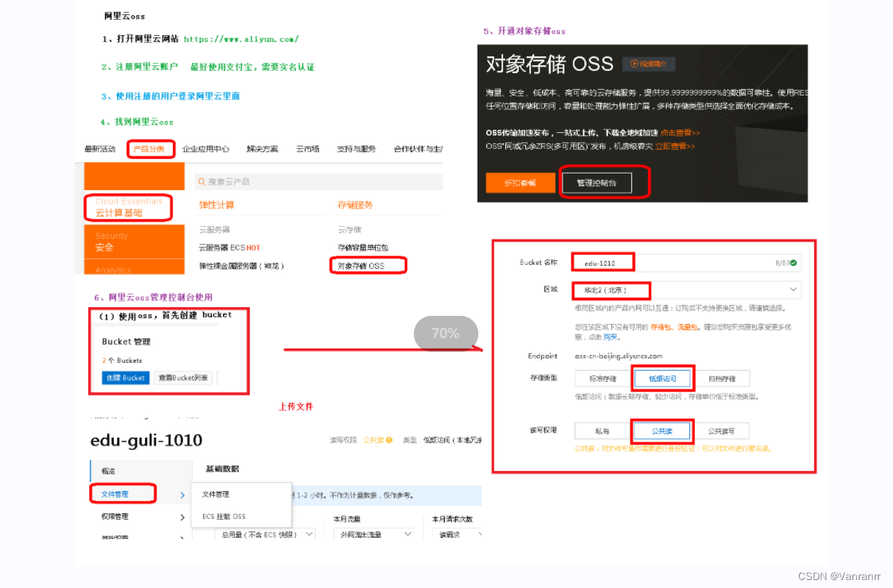Follow the 点击查看>> link in OSS banner
The image size is (893, 588).
(680, 133)
